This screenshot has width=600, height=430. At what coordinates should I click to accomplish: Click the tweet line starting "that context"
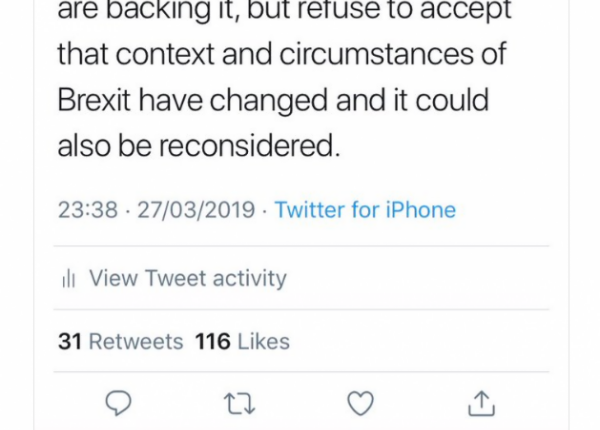click(x=281, y=53)
